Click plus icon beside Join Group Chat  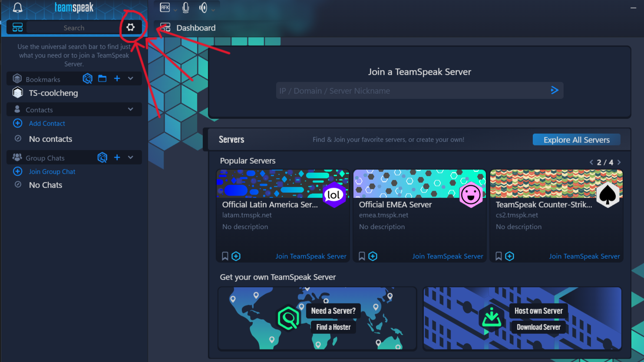pyautogui.click(x=18, y=171)
